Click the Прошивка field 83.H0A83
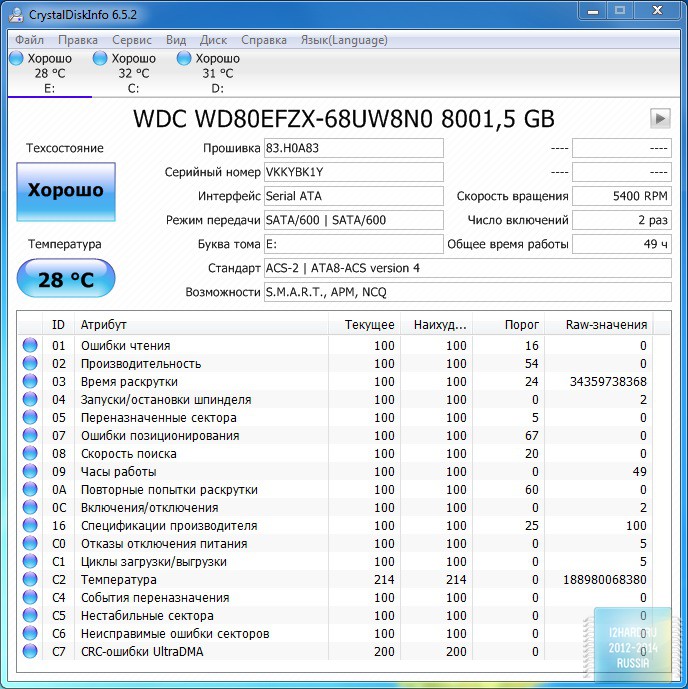Viewport: 688px width, 689px height. click(x=354, y=148)
